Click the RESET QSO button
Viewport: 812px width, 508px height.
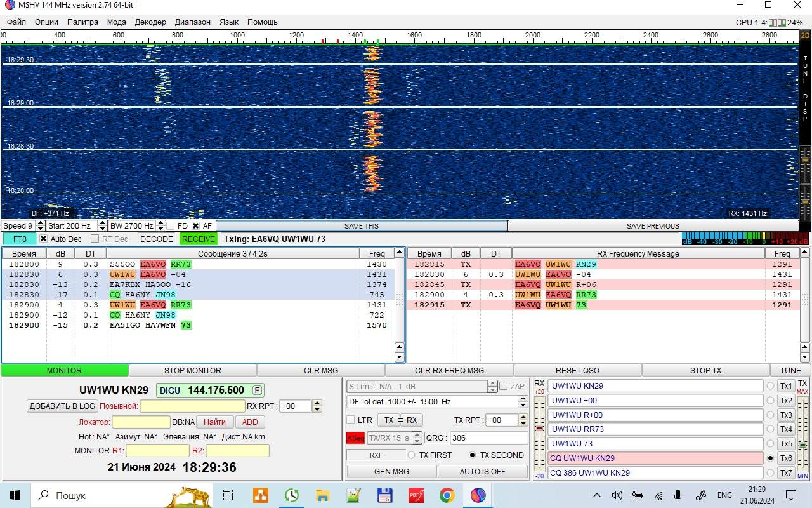[577, 371]
